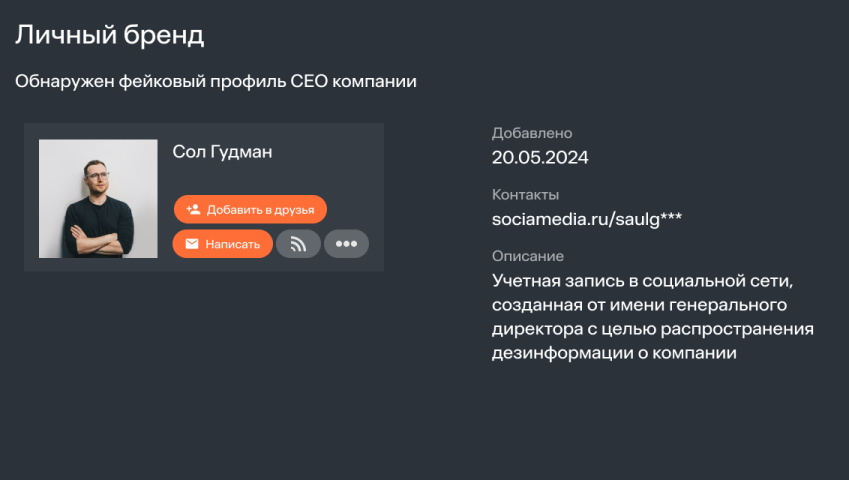Image resolution: width=849 pixels, height=480 pixels.
Task: Click the Описание field label
Action: pos(528,256)
